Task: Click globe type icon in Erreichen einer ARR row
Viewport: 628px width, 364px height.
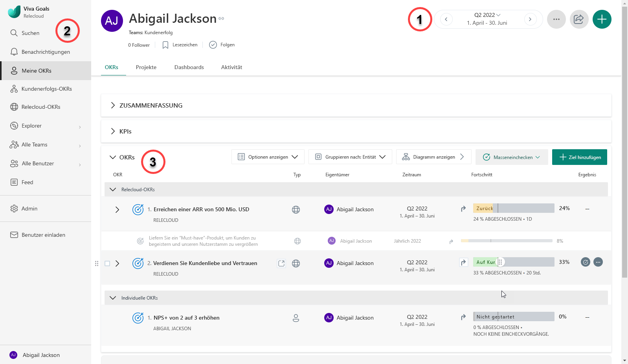Action: (x=296, y=210)
